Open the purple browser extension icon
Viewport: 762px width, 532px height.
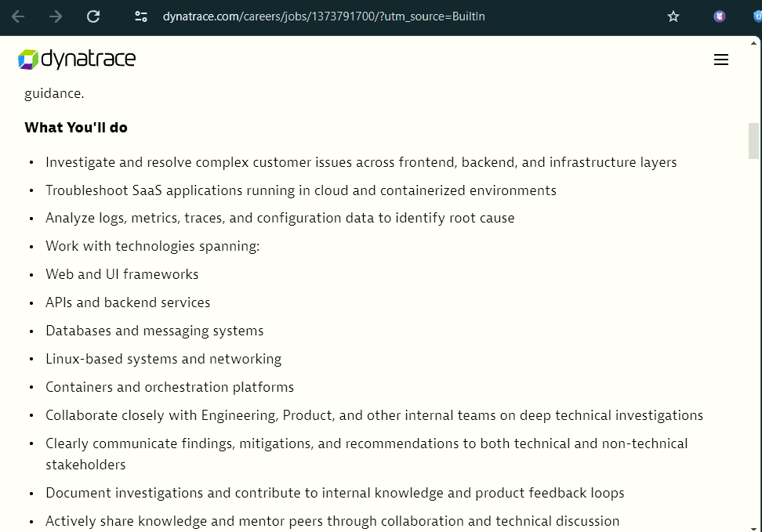719,16
